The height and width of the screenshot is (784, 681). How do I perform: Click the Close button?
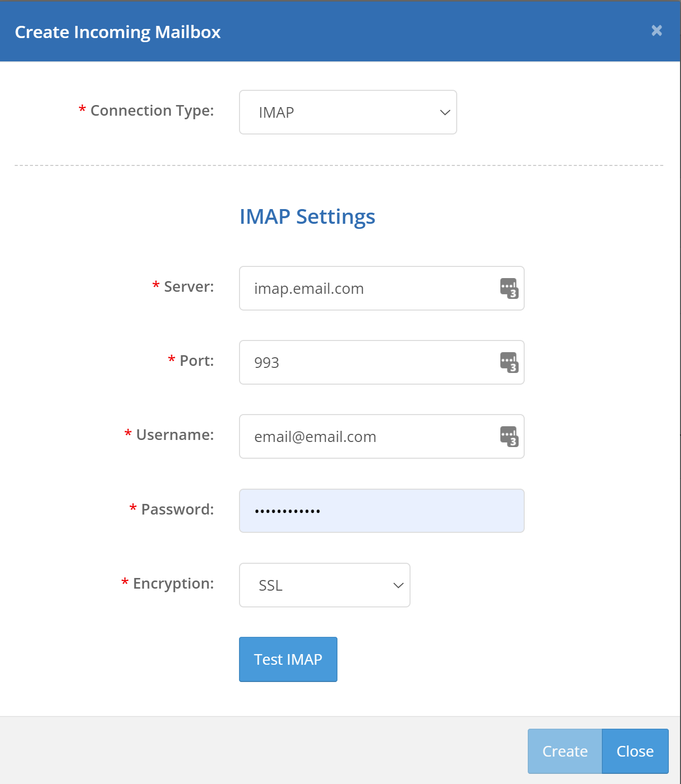[x=635, y=751]
